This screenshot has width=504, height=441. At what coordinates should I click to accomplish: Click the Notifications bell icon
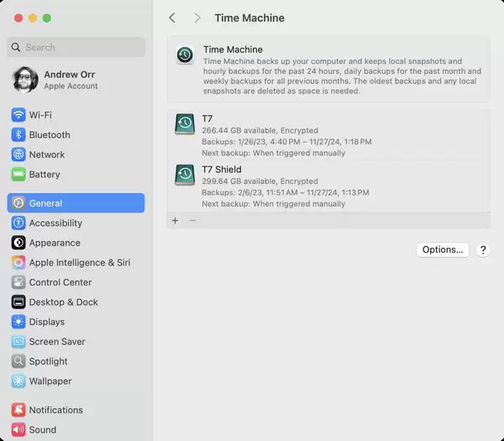(x=18, y=410)
